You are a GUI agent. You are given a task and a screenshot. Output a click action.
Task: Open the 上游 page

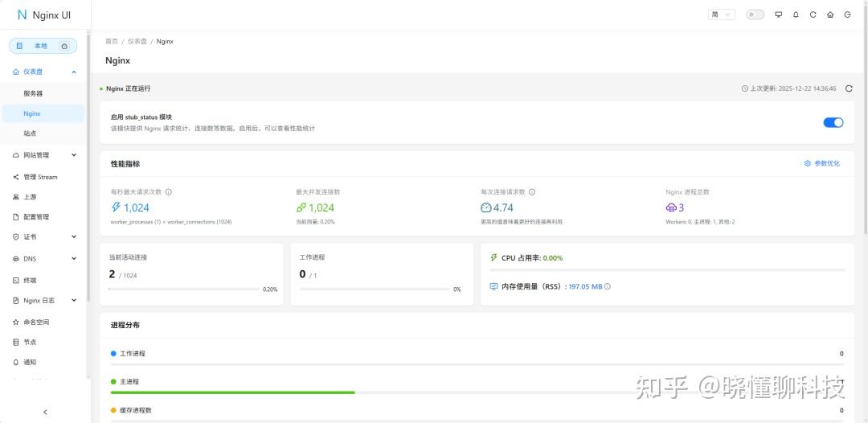point(44,197)
